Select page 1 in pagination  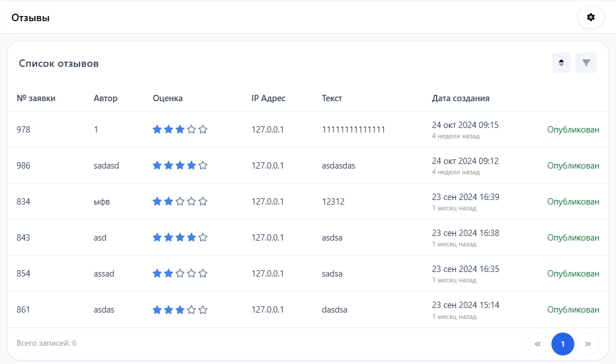562,344
